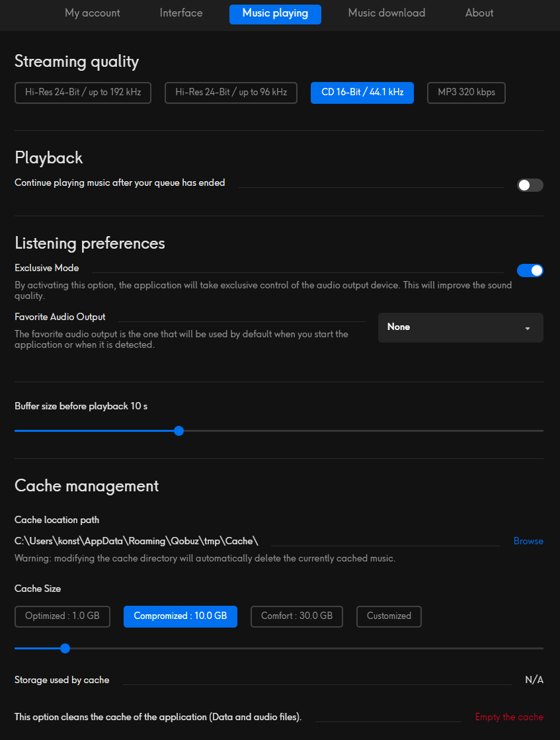Pick CD 16-Bit / 44.1 kHz streaming quality
This screenshot has width=560, height=740.
(x=362, y=93)
